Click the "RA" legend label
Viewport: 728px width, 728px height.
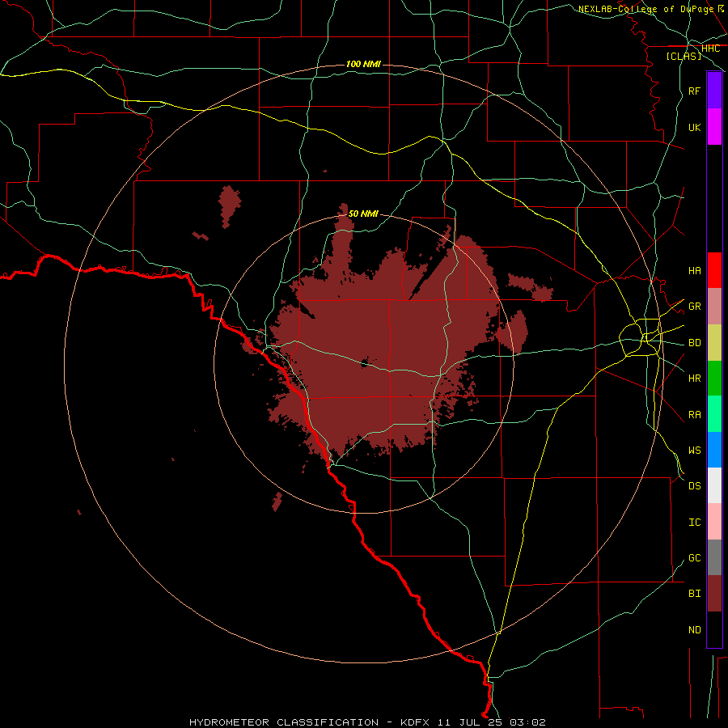tap(694, 415)
